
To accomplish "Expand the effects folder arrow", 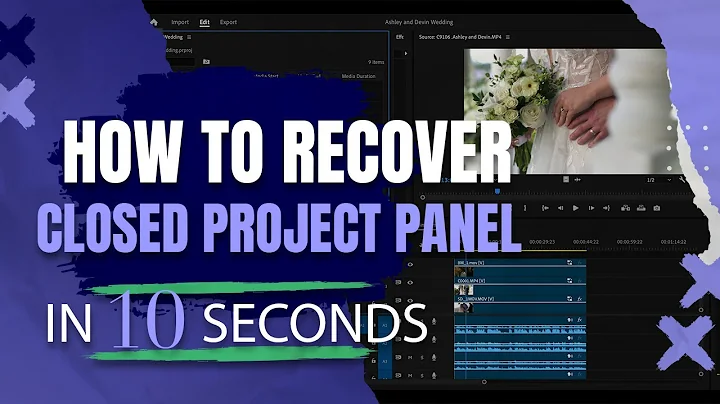I will point(405,54).
